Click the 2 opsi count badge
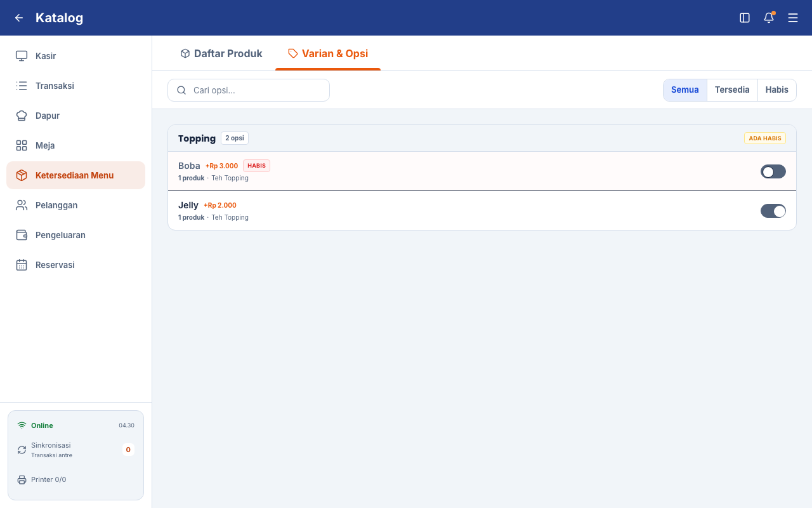Viewport: 812px width, 508px height. click(x=235, y=138)
